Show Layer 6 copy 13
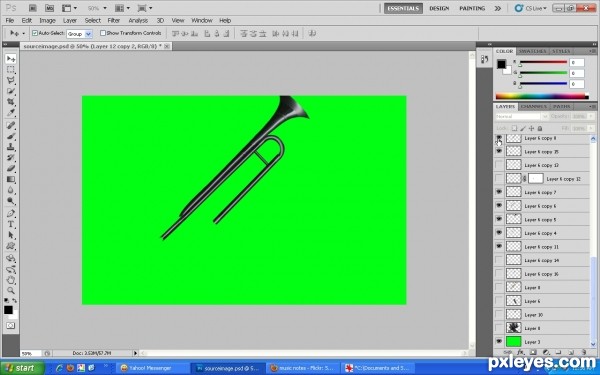This screenshot has height=375, width=600. (x=499, y=165)
